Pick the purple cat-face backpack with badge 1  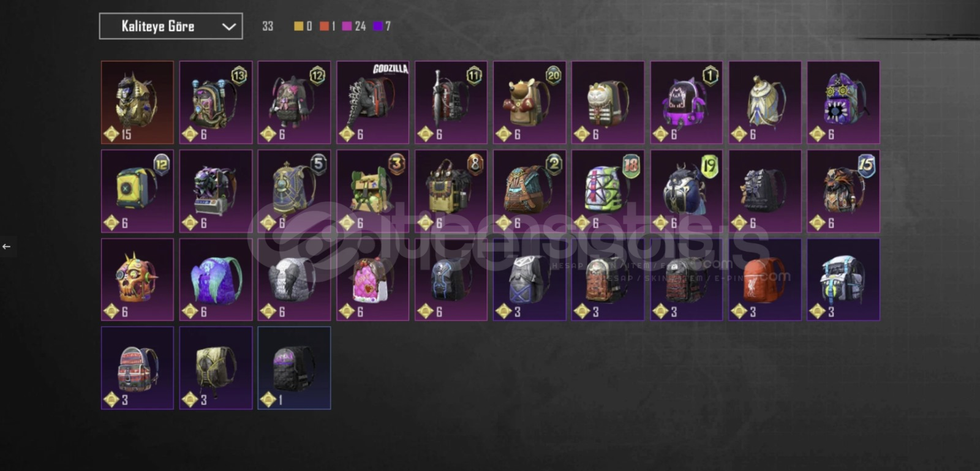(686, 102)
